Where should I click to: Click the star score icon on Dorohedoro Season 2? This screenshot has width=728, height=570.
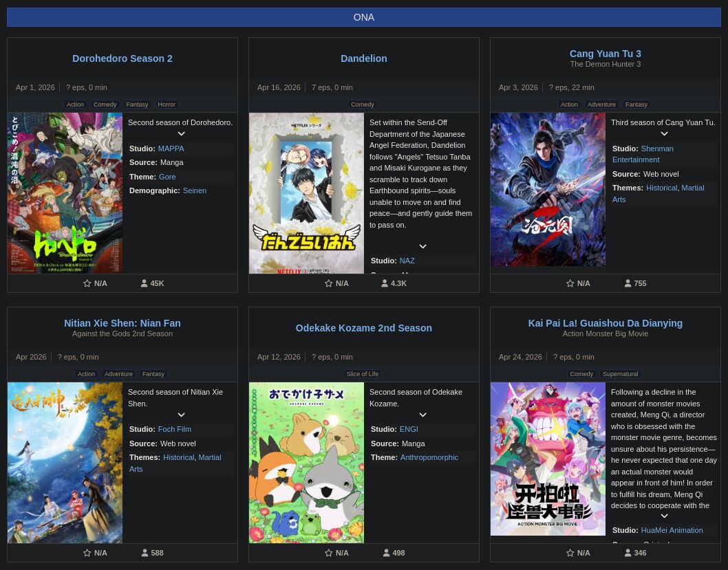point(87,283)
